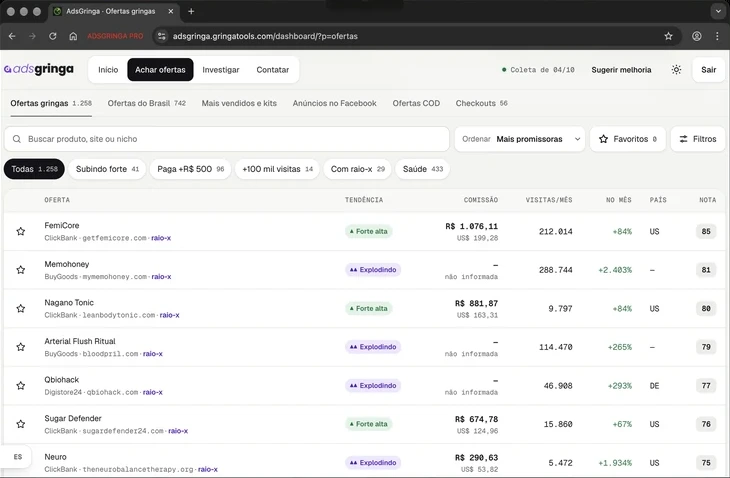The width and height of the screenshot is (730, 478).
Task: Mark Qbiohack as favorite
Action: 20,386
